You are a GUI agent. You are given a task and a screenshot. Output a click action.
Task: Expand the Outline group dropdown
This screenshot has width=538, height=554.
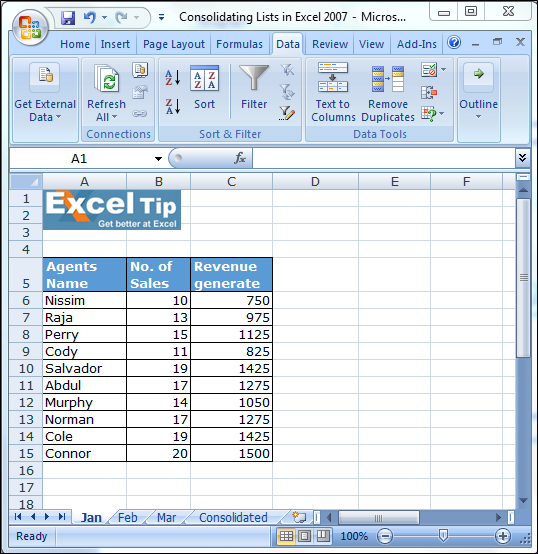coord(479,117)
